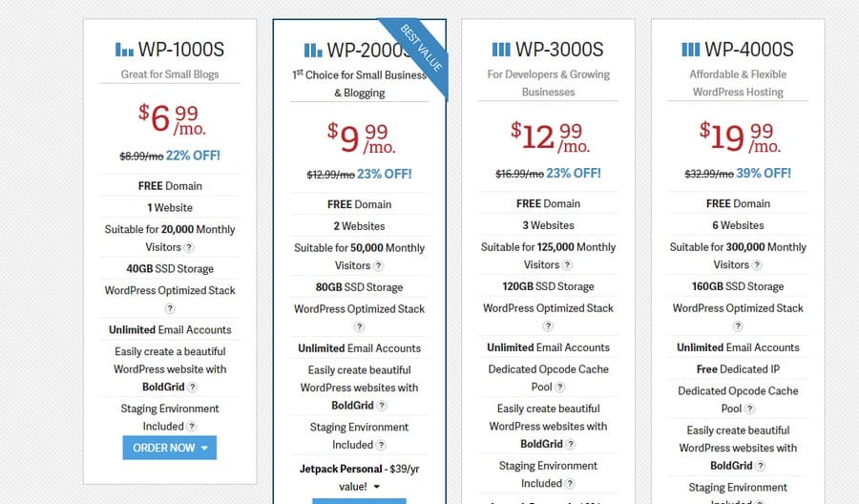Screen dimensions: 859x504
Task: Click help icon under WP-4000S WordPress Optimized Stack
Action: point(738,326)
